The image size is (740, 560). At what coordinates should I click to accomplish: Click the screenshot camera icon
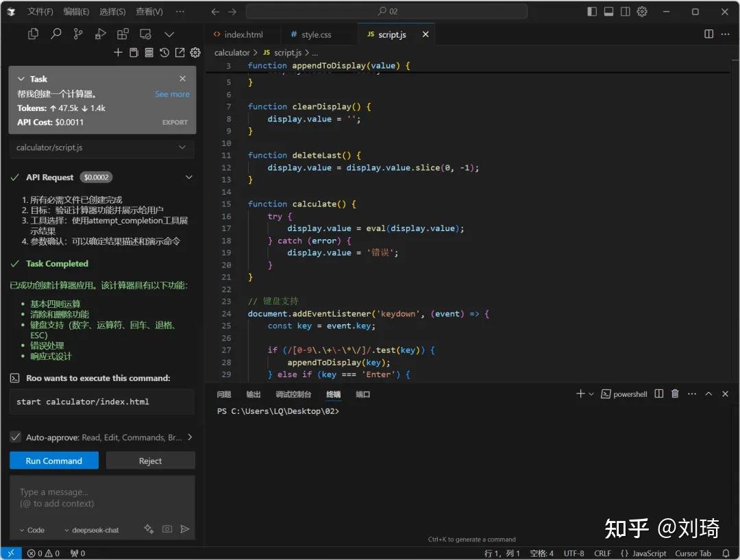point(166,529)
